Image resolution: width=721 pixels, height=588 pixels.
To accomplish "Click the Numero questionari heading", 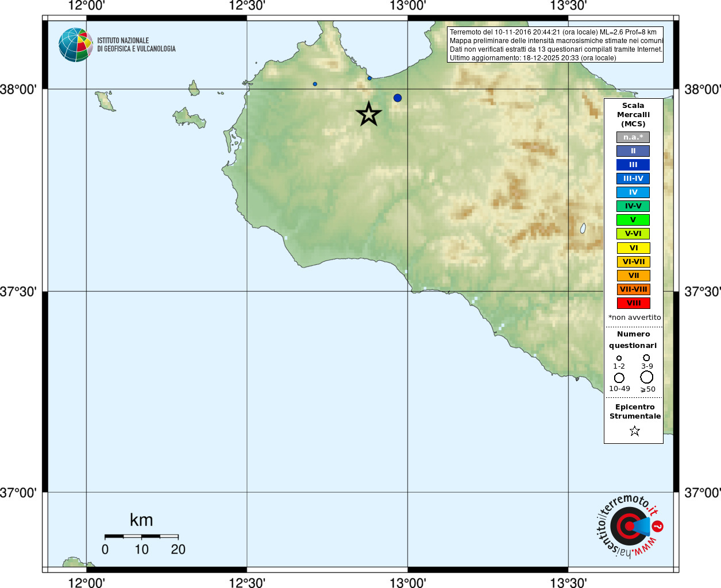I will pos(633,339).
